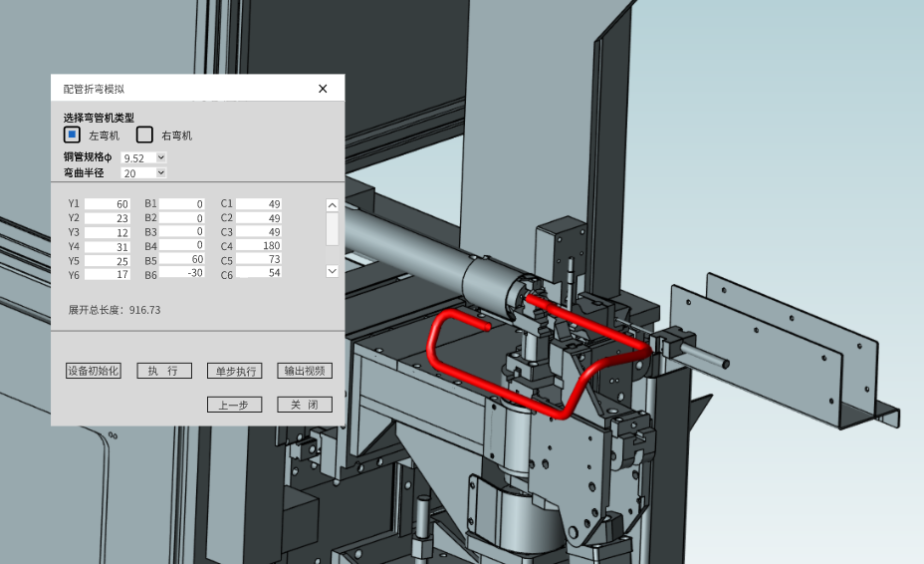Click the scroll up arrow in parameter list
This screenshot has height=564, width=924.
(x=333, y=205)
